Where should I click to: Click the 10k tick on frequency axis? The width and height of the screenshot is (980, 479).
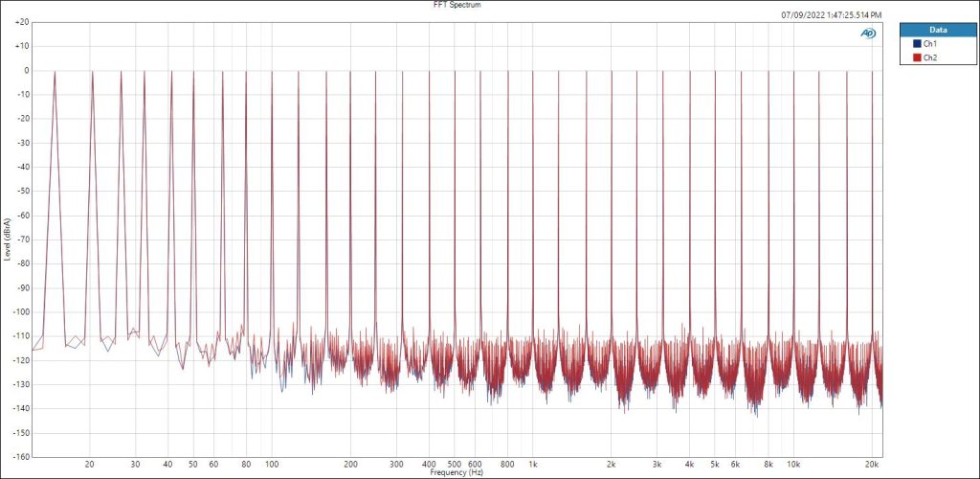pyautogui.click(x=793, y=465)
